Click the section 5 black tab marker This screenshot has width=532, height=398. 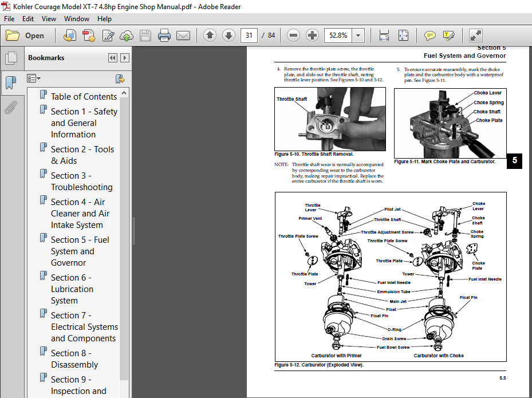pyautogui.click(x=514, y=160)
